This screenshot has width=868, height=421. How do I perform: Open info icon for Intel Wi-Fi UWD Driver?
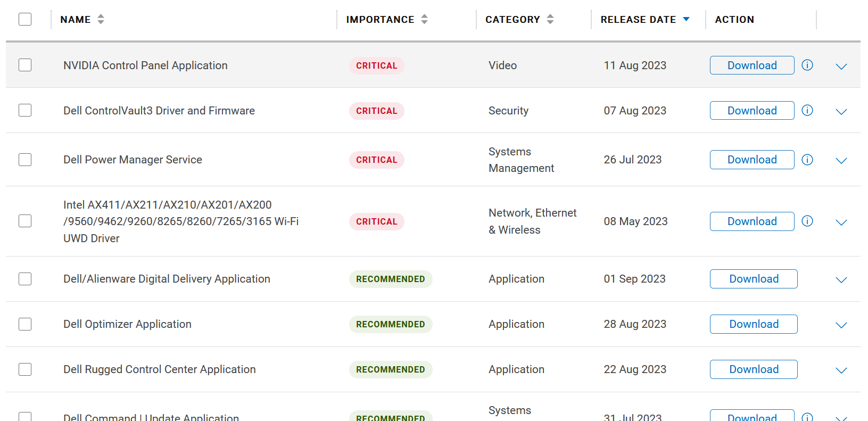(x=807, y=221)
